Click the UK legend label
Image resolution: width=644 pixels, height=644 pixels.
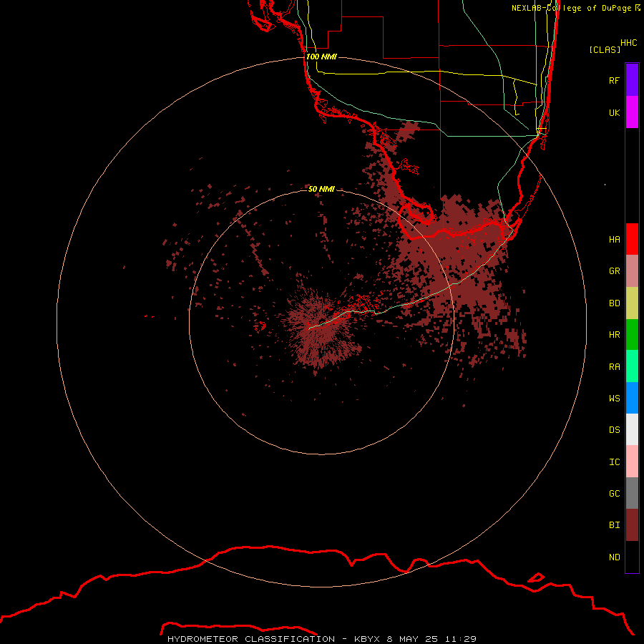614,112
